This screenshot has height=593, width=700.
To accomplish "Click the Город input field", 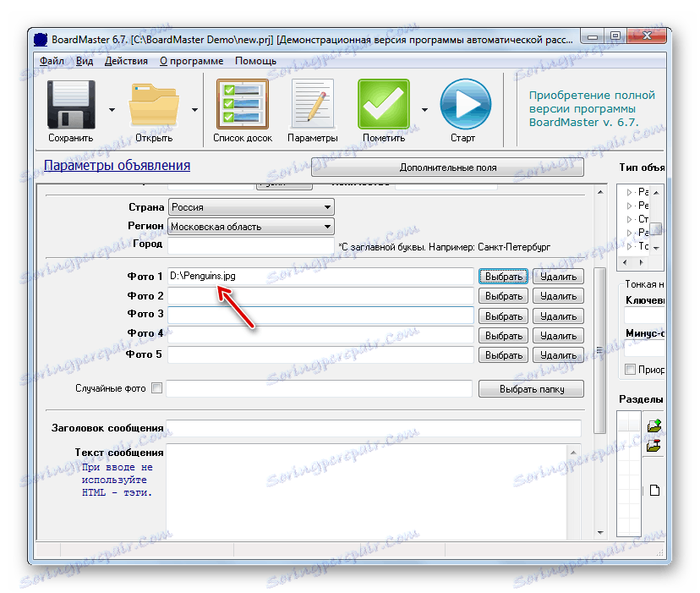I will tap(251, 245).
